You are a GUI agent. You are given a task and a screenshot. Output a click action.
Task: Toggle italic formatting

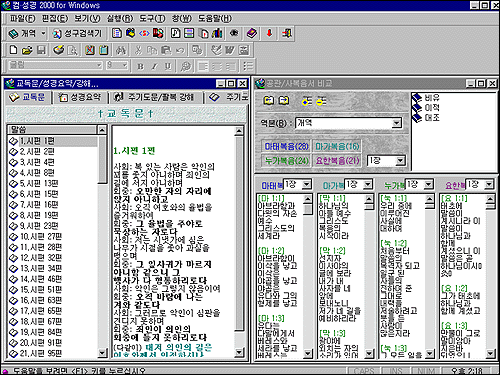tap(154, 66)
